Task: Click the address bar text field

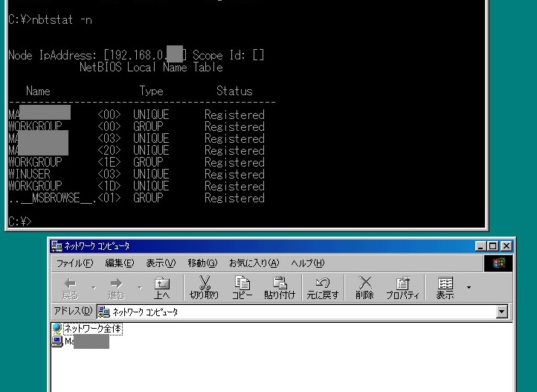Action: pos(298,312)
